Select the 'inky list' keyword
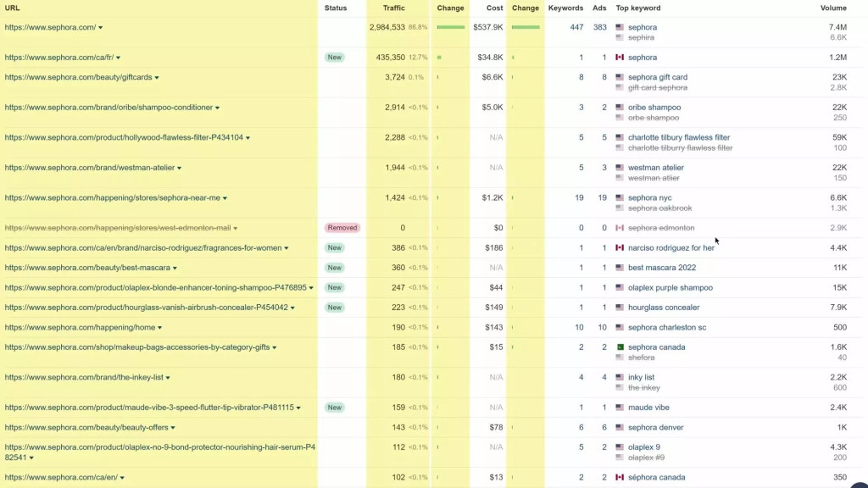 [641, 377]
